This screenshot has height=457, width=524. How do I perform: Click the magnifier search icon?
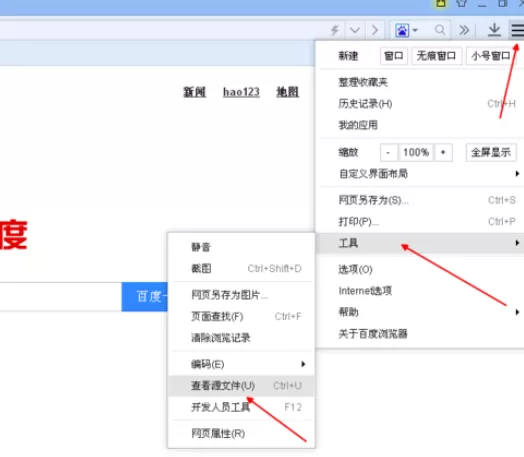[x=440, y=30]
